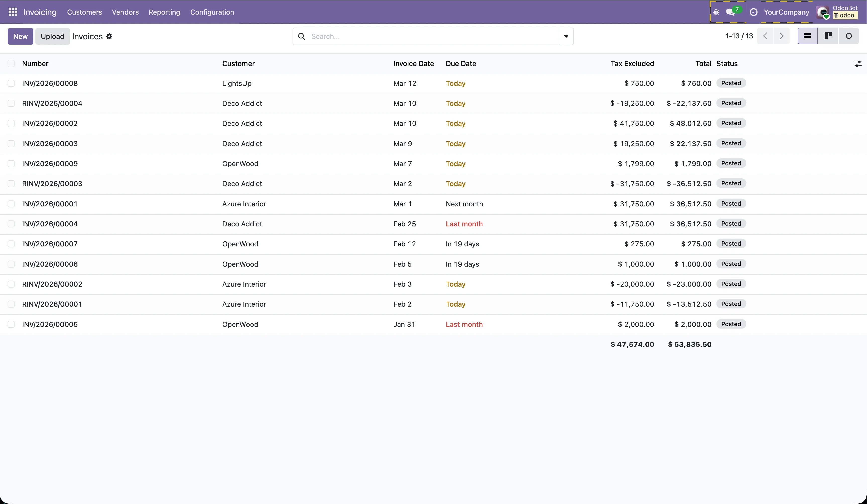Switch to kanban view

(x=828, y=36)
